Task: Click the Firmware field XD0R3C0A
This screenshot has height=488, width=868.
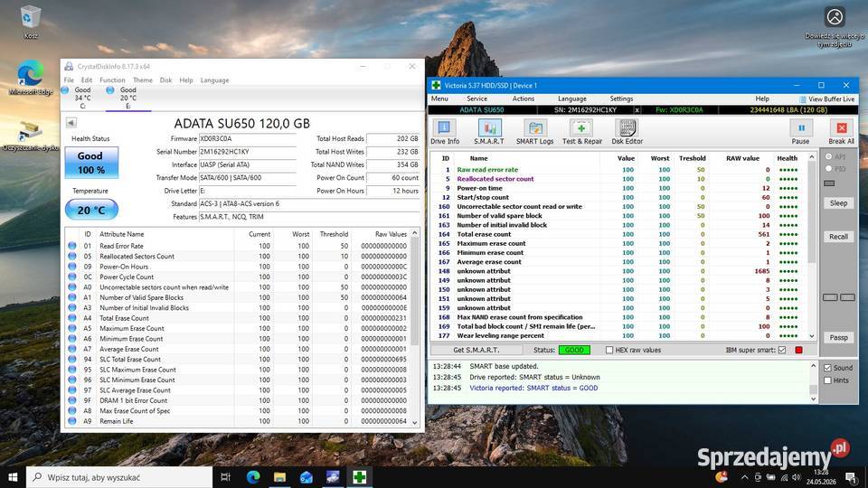Action: pos(247,139)
